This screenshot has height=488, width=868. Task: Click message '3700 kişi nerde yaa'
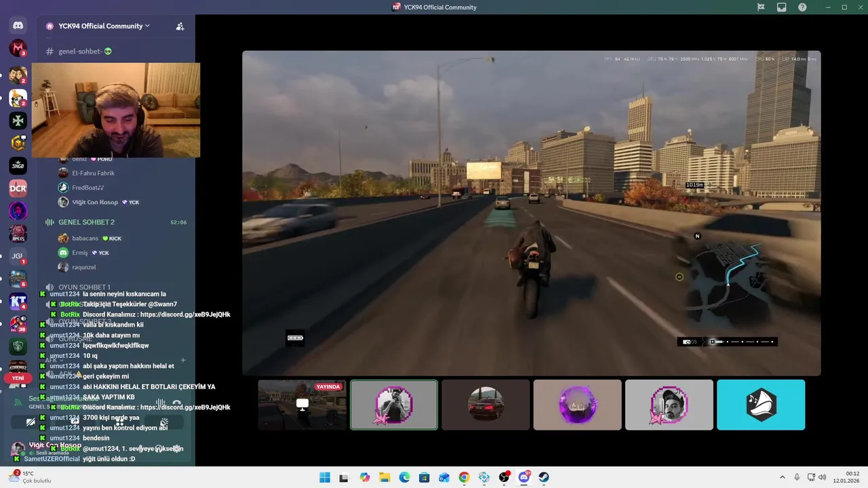[111, 418]
